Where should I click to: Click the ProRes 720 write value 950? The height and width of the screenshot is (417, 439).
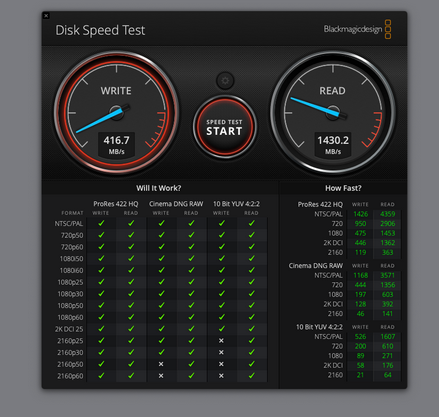pos(360,224)
